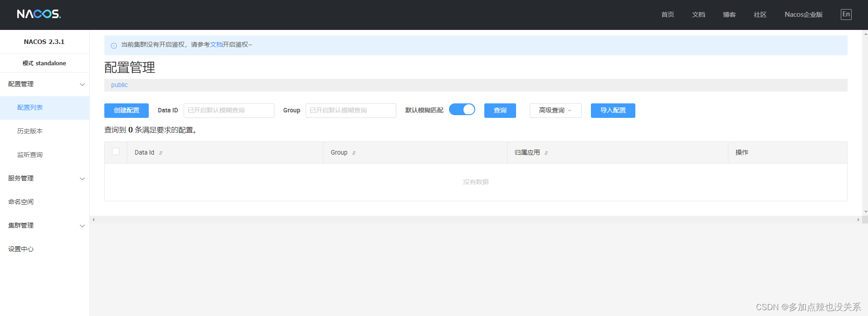868x316 pixels.
Task: Select the public namespace tab
Action: click(x=119, y=85)
